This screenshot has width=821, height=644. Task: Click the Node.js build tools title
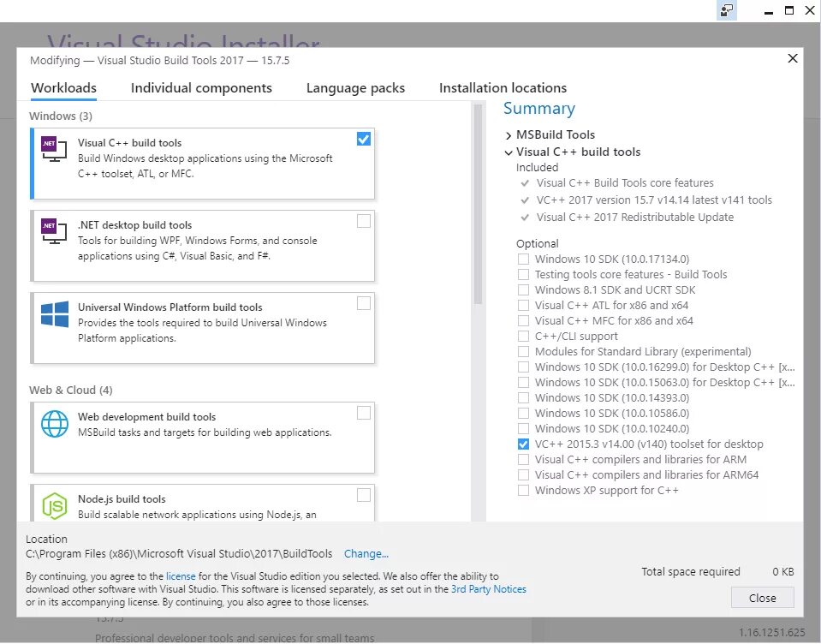click(x=122, y=499)
